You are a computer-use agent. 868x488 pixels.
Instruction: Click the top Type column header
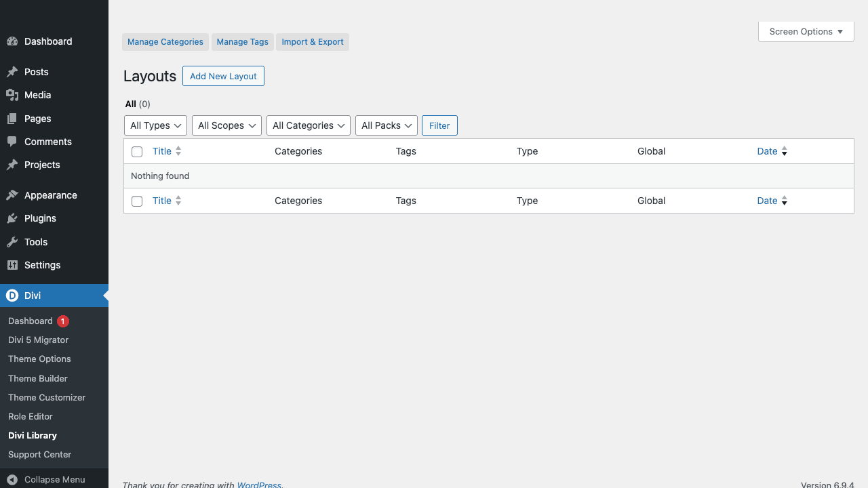tap(527, 151)
